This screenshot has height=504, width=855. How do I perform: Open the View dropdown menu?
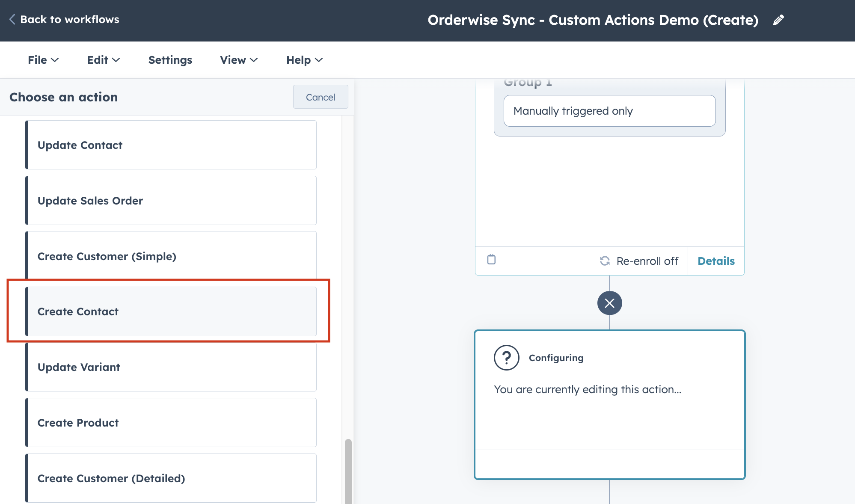tap(239, 60)
